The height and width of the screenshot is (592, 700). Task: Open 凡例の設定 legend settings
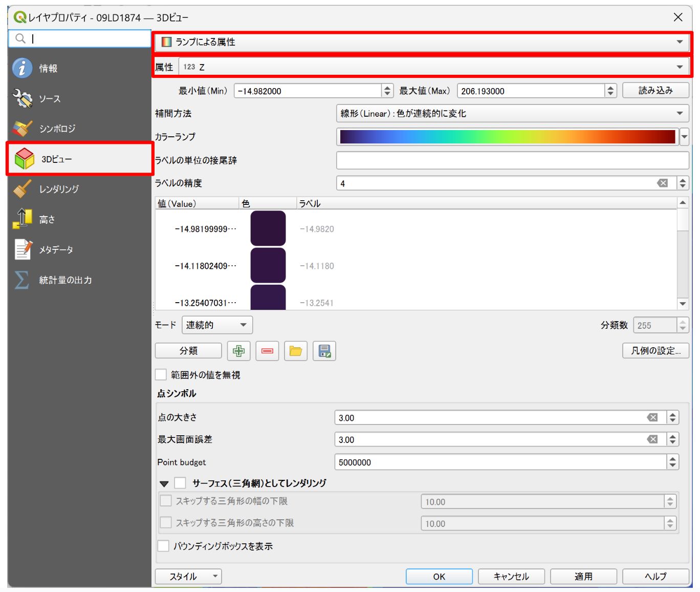[655, 351]
